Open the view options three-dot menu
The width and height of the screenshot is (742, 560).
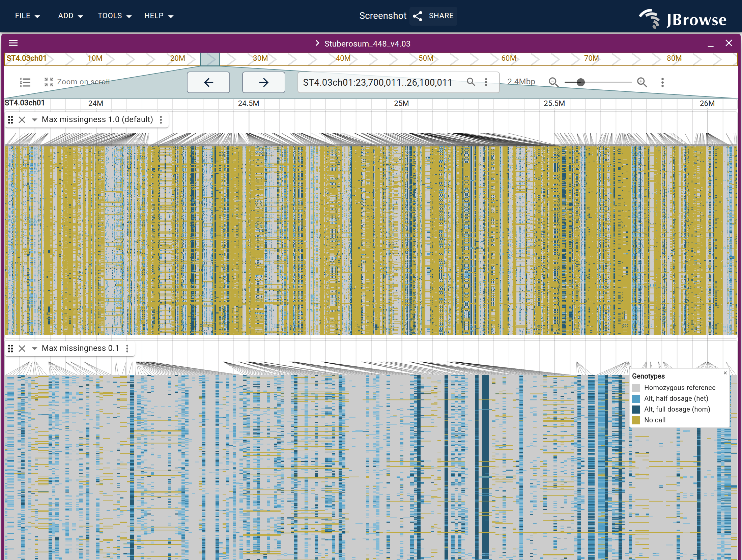click(662, 82)
